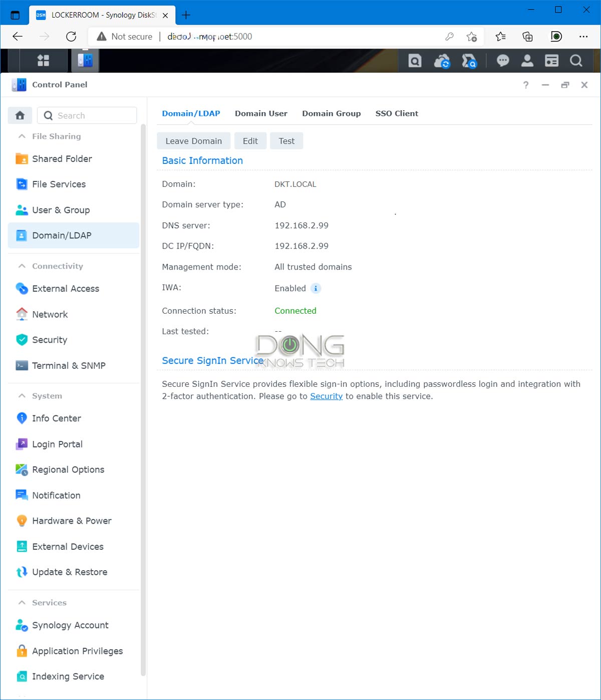This screenshot has height=700, width=601.
Task: Click the Control Panel taskbar icon
Action: [x=85, y=61]
